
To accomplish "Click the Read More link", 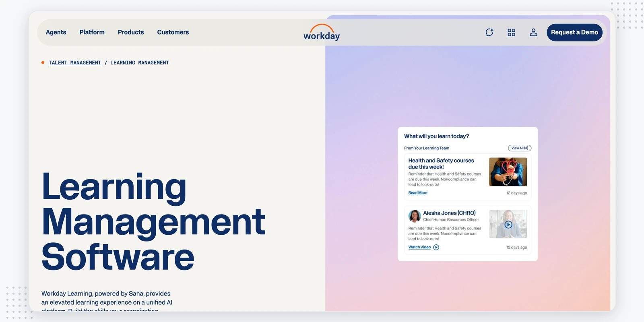I will tap(418, 193).
